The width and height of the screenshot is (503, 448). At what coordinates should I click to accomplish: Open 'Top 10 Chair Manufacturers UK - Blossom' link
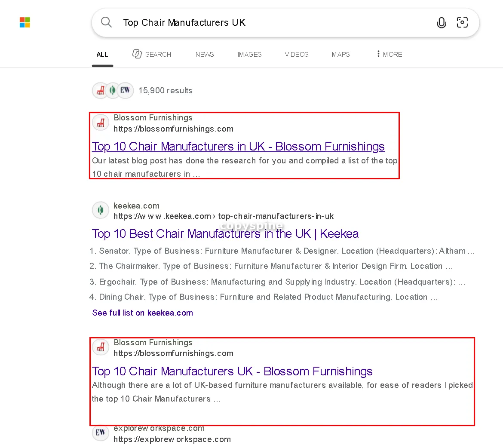pyautogui.click(x=232, y=371)
